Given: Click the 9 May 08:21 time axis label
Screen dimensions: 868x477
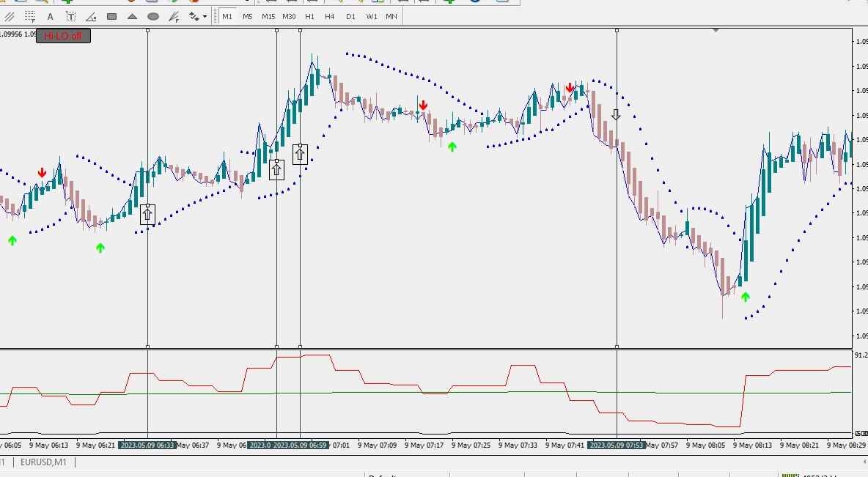Looking at the screenshot, I should [x=799, y=445].
